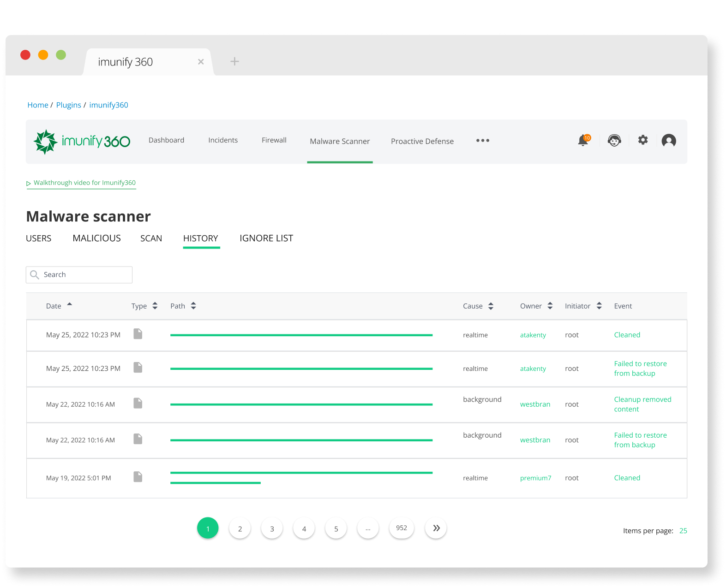Go to next pages with double-arrow button
Viewport: 726px width, 588px height.
[436, 528]
